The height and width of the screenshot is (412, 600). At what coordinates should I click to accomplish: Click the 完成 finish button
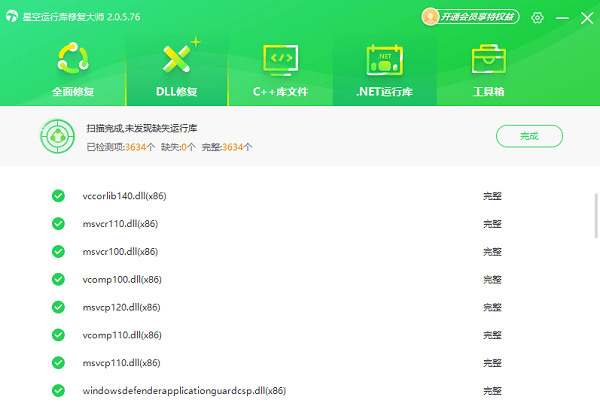click(x=529, y=136)
